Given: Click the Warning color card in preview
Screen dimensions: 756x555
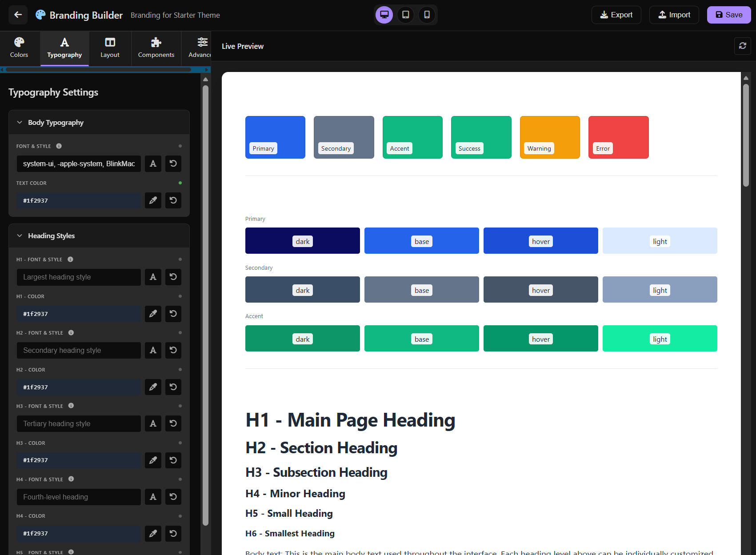Looking at the screenshot, I should coord(550,137).
